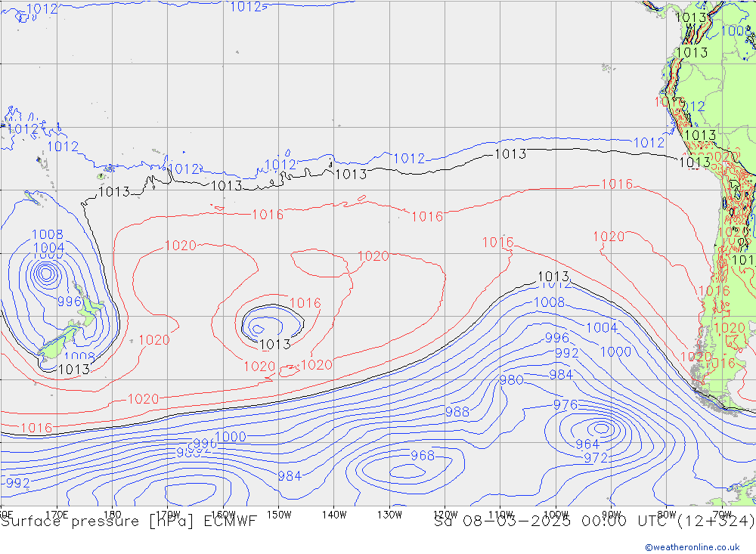Click the 'Sa 08-03-2025 00:00 UTC' timestamp
This screenshot has width=756, height=554.
(x=554, y=522)
